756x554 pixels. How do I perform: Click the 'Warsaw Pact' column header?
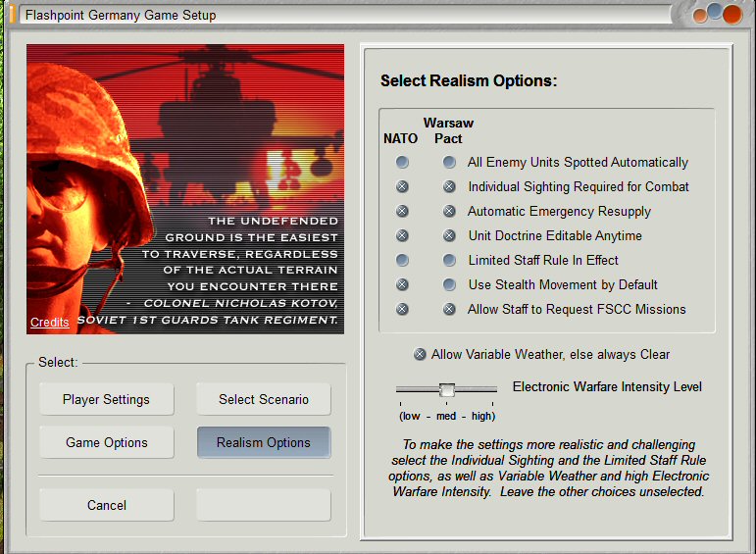448,130
